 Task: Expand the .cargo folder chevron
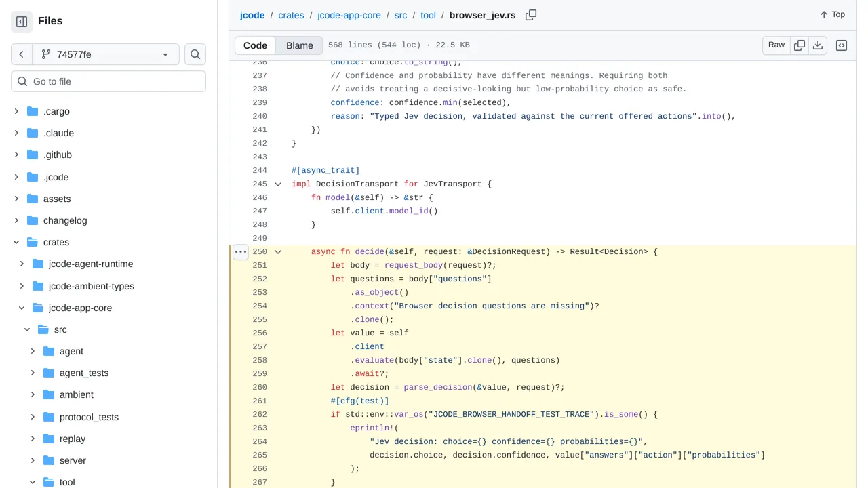(x=16, y=111)
